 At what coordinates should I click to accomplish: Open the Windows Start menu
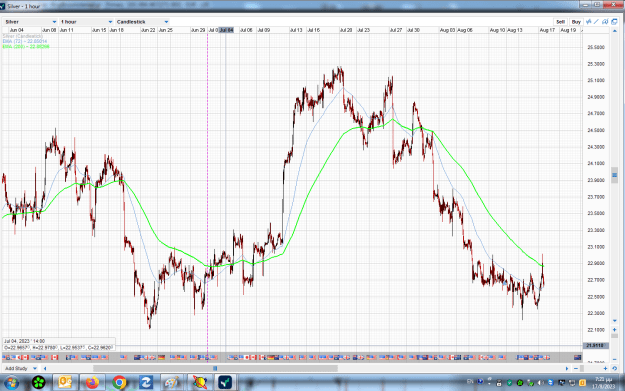(x=11, y=383)
